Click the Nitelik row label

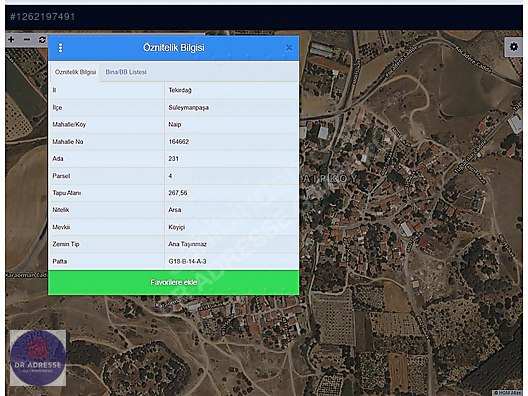61,210
